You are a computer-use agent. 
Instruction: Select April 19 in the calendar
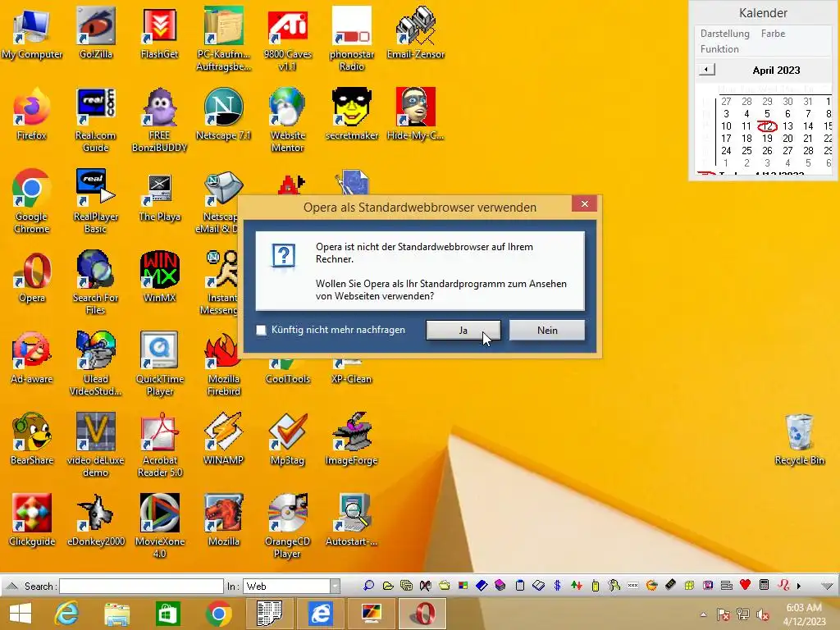tap(767, 138)
